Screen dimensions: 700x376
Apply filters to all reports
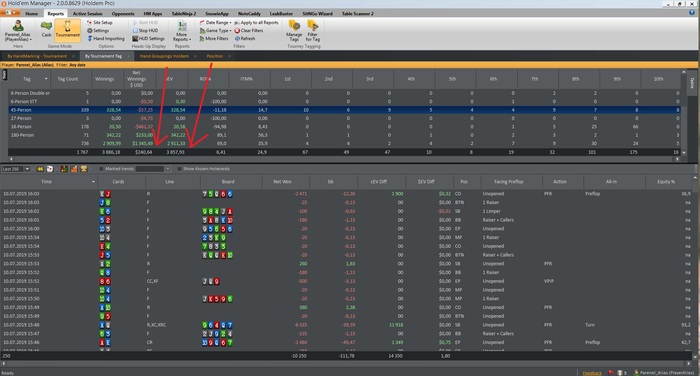pyautogui.click(x=256, y=22)
